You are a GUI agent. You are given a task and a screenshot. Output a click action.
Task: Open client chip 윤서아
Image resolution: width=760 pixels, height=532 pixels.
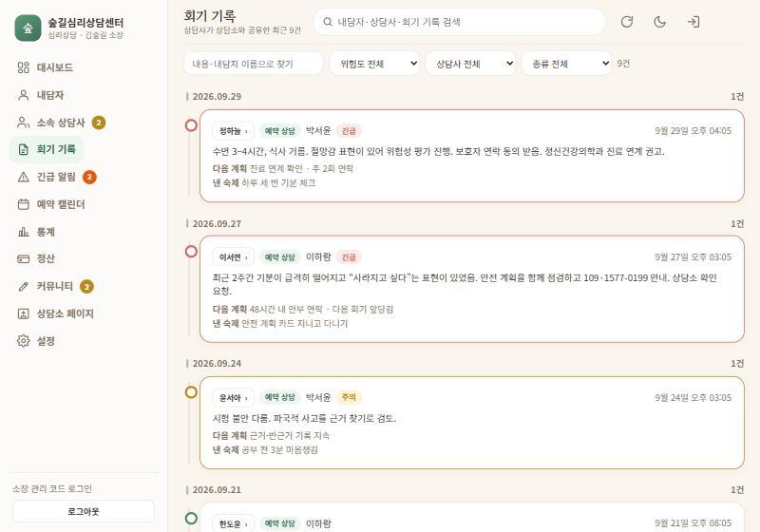click(x=233, y=398)
